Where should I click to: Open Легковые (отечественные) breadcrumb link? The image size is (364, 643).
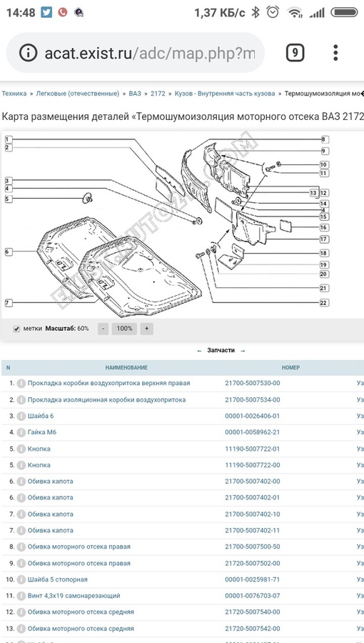pos(78,94)
